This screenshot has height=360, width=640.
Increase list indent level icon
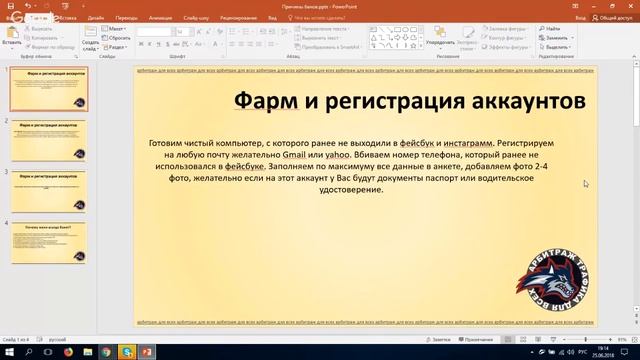pyautogui.click(x=272, y=31)
